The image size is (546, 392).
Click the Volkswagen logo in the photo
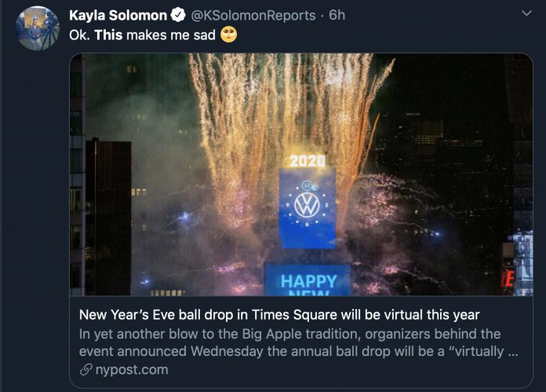coord(307,205)
